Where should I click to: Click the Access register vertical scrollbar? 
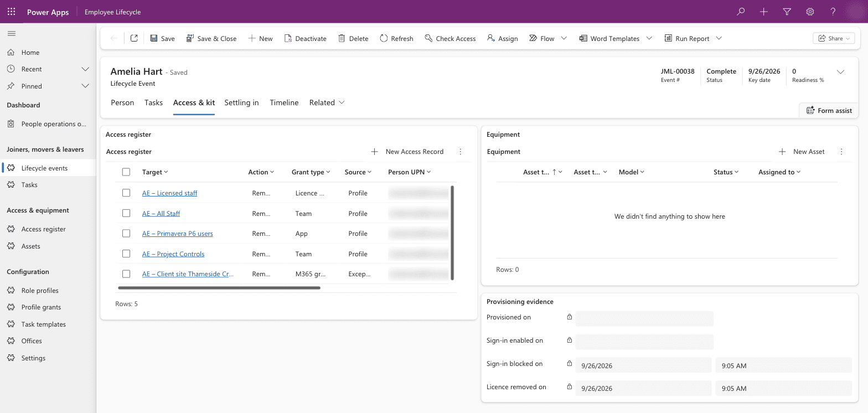click(453, 233)
